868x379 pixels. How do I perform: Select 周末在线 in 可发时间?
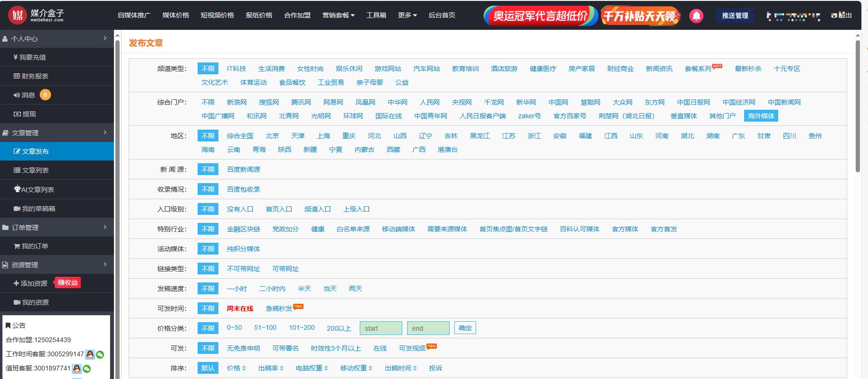coord(240,308)
